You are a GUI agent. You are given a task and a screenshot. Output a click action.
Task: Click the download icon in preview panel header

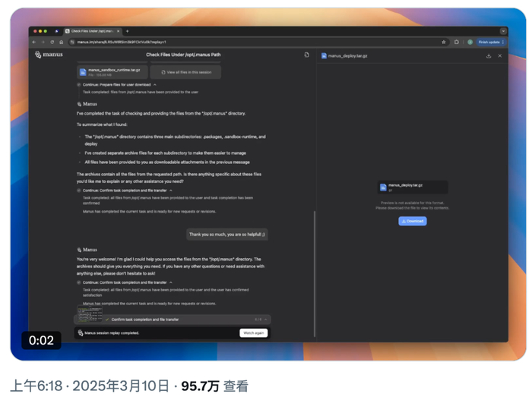[x=489, y=56]
